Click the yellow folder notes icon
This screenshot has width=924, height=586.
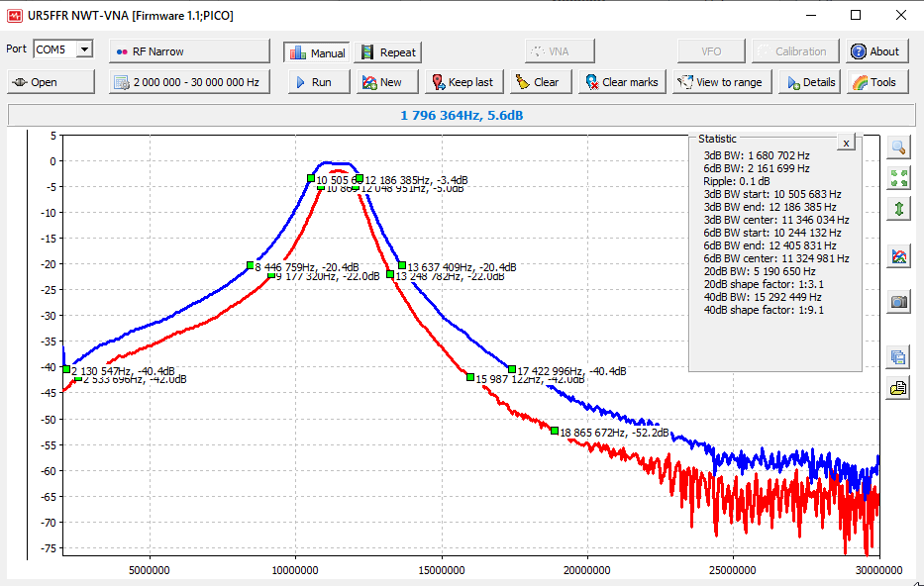pyautogui.click(x=898, y=388)
